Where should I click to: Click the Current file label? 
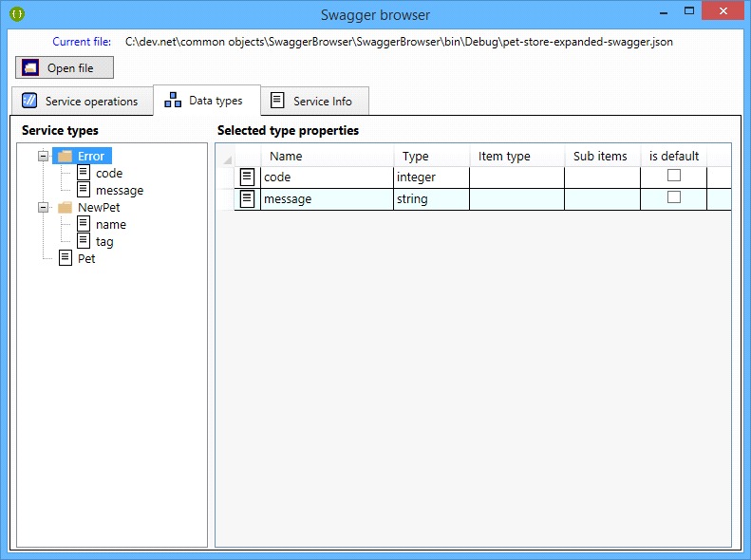point(82,42)
